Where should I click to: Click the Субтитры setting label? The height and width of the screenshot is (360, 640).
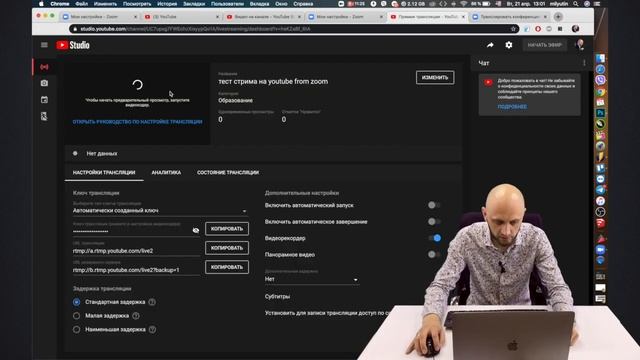pos(277,297)
